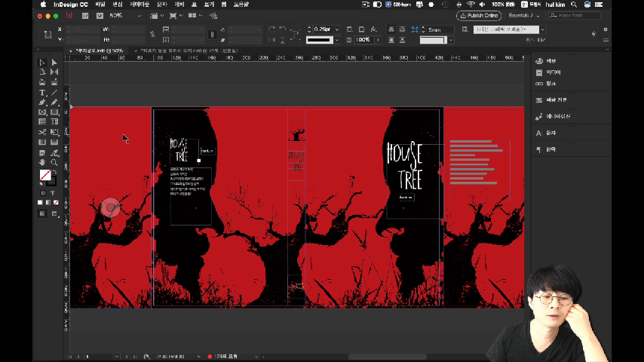The image size is (644, 362).
Task: Click the rotate 90° clockwise icon
Action: pos(271,29)
